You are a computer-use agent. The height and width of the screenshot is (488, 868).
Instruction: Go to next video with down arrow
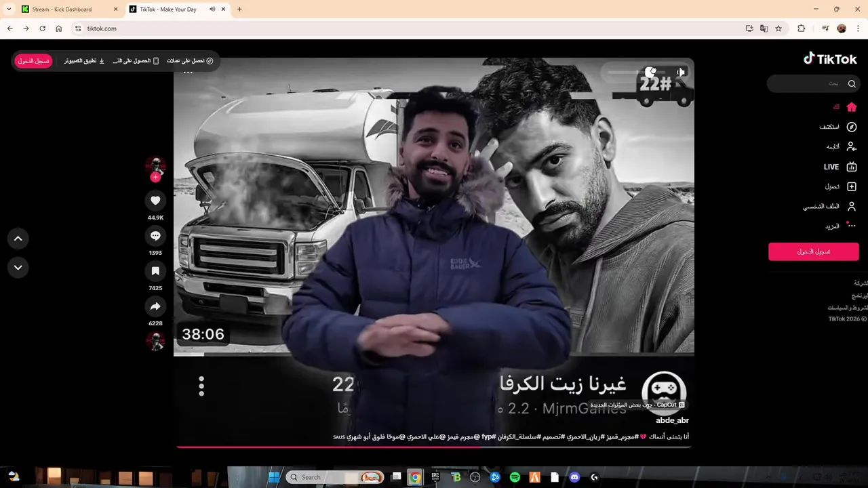point(18,268)
